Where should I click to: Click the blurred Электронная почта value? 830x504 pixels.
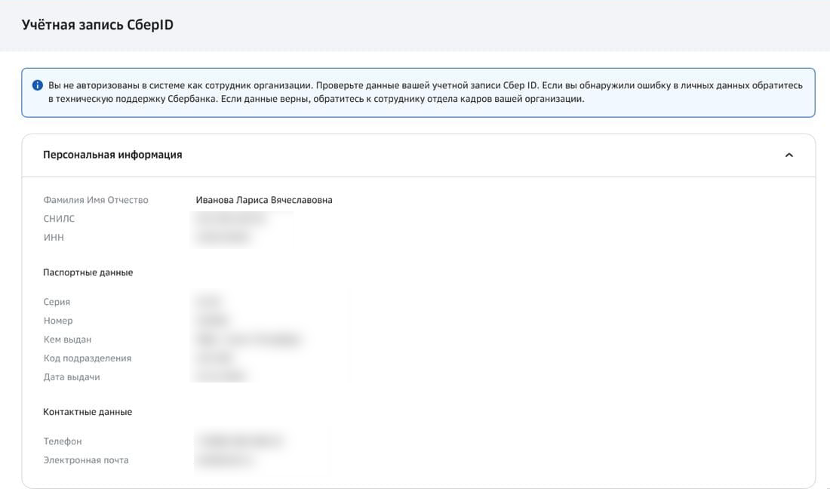coord(226,460)
